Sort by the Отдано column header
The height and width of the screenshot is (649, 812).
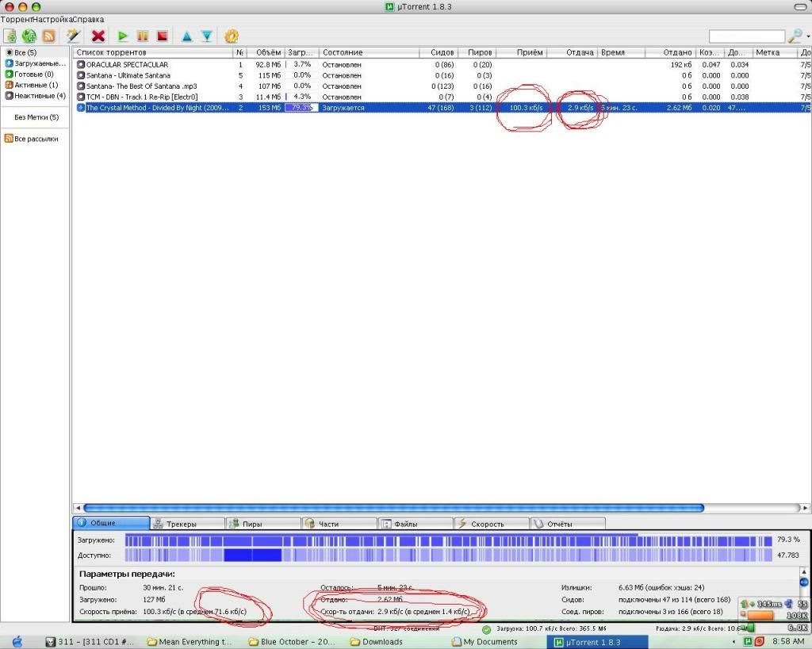pyautogui.click(x=670, y=52)
